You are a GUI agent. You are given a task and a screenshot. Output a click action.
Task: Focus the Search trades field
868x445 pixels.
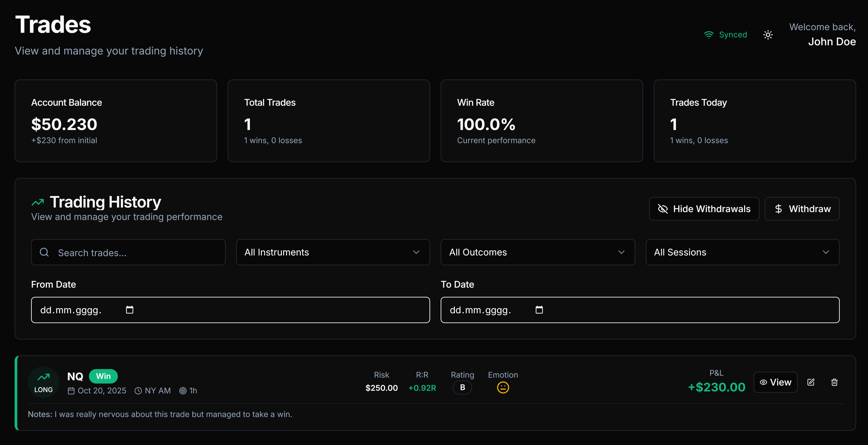(x=128, y=252)
